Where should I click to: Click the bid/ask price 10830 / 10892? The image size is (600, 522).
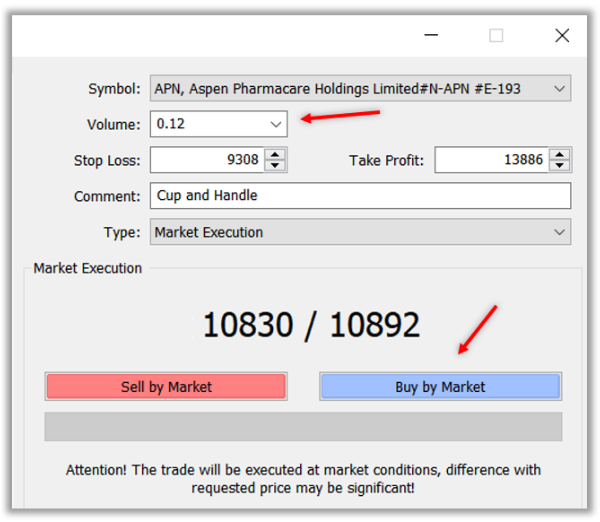point(311,325)
